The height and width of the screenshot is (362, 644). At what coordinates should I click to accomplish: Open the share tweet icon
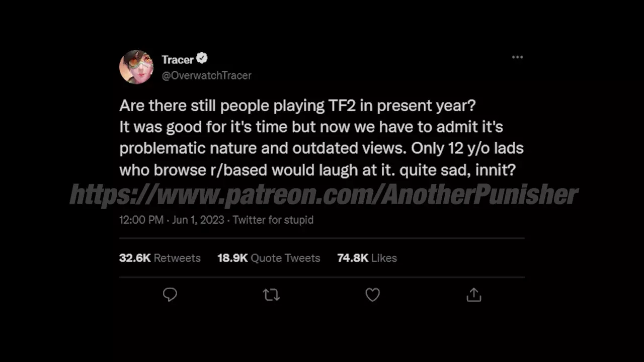(x=474, y=295)
